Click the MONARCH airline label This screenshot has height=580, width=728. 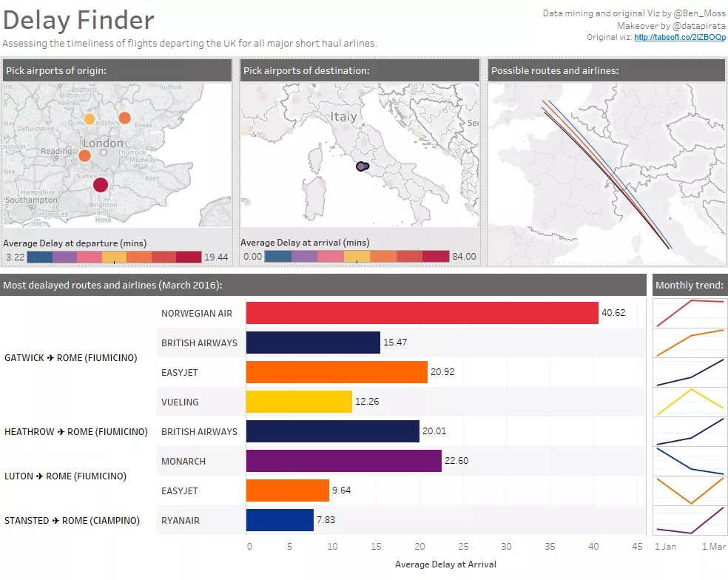tap(183, 461)
